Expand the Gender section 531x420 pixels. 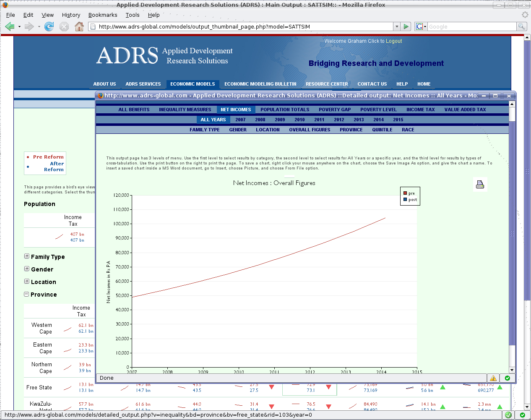pyautogui.click(x=27, y=269)
